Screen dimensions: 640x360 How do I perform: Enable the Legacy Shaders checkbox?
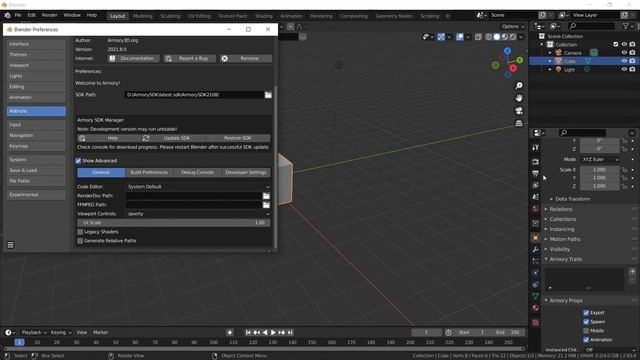point(80,232)
